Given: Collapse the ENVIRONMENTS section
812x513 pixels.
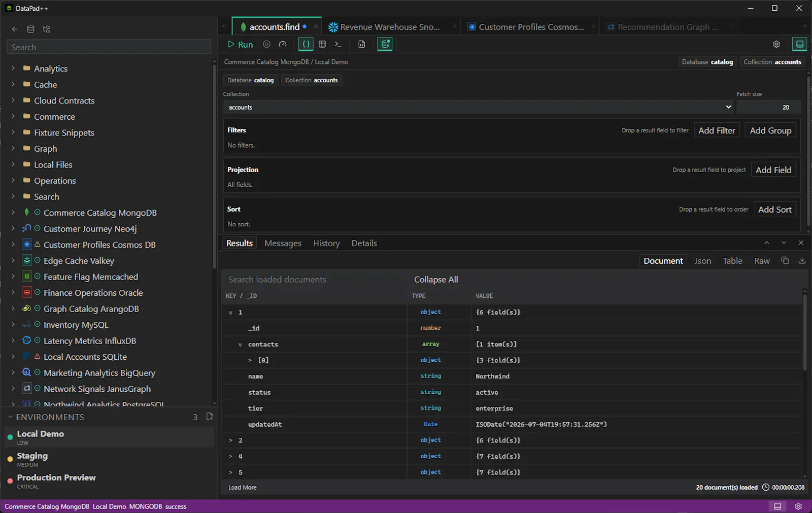Looking at the screenshot, I should 10,417.
